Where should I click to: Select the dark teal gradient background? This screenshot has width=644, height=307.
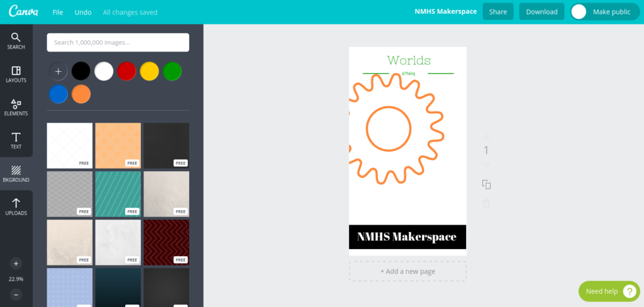pos(118,287)
